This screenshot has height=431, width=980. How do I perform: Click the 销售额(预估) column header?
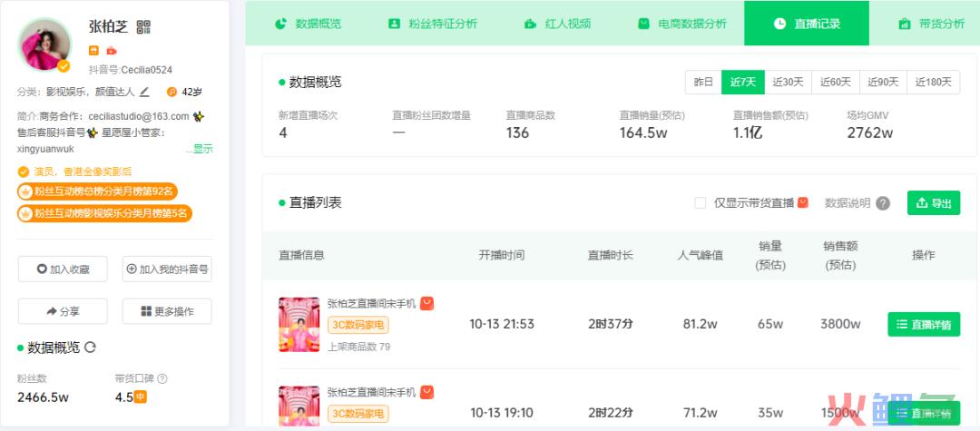click(x=840, y=255)
